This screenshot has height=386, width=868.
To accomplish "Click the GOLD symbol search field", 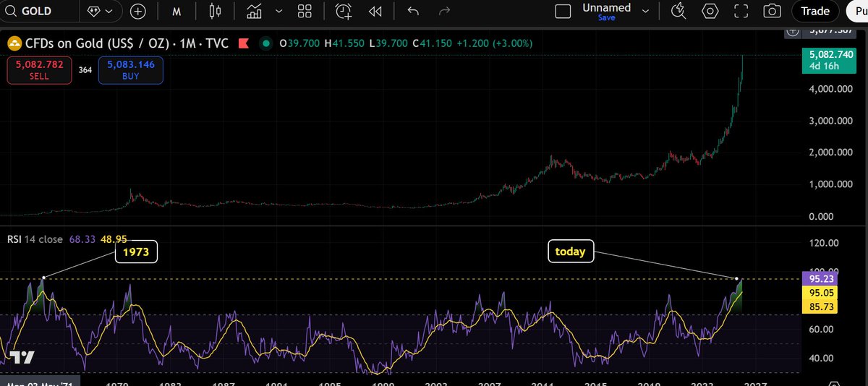I will (35, 11).
